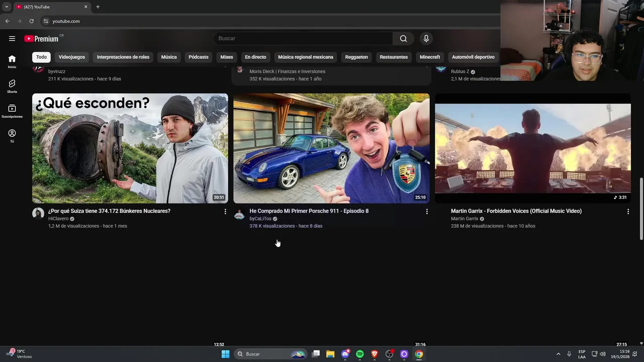Select the Música regional mexicana chip
The width and height of the screenshot is (644, 362).
click(306, 57)
